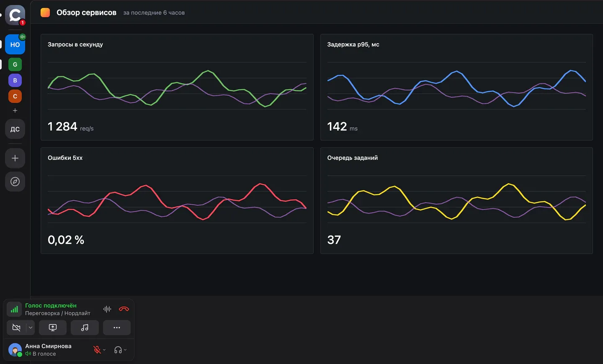Open the Запросы в секунду card heading
Image resolution: width=603 pixels, height=364 pixels.
(75, 44)
